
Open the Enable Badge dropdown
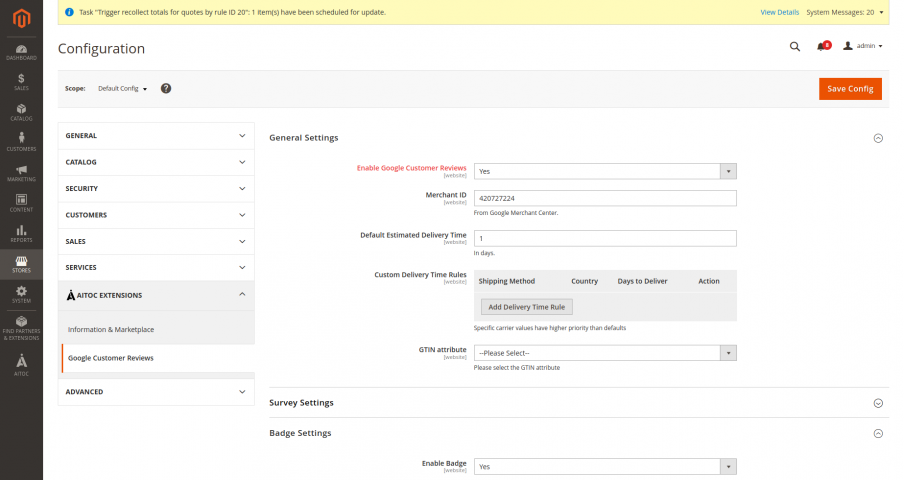[605, 466]
